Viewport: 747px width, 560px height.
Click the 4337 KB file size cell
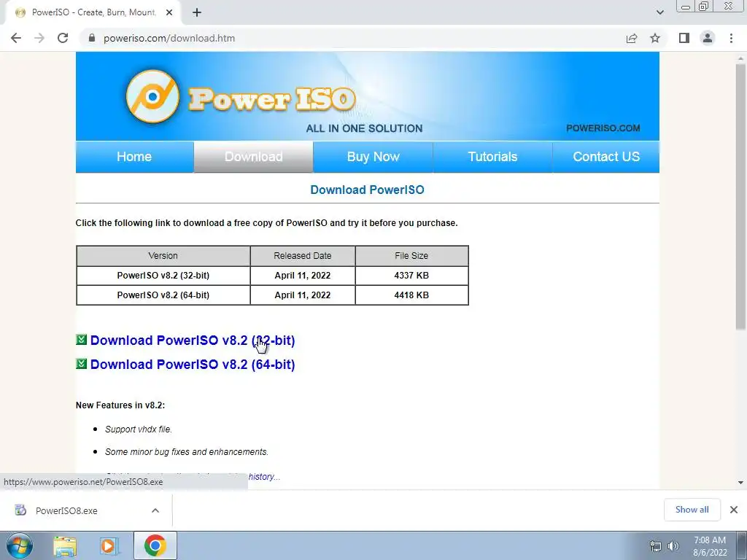coord(411,275)
